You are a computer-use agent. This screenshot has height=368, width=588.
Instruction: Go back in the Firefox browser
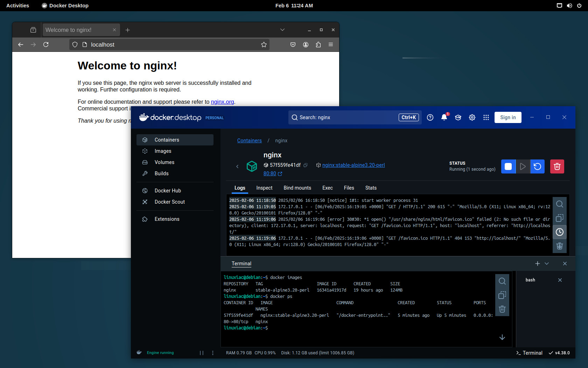click(x=21, y=45)
